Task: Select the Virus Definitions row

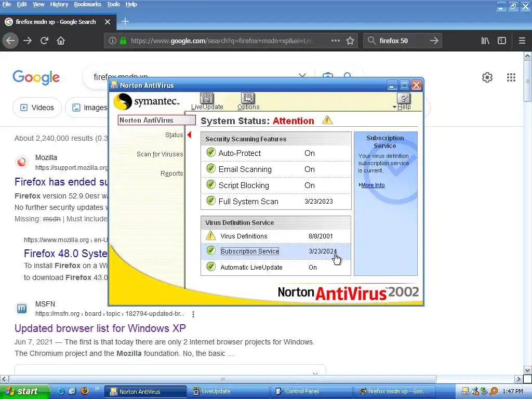Action: (x=276, y=236)
